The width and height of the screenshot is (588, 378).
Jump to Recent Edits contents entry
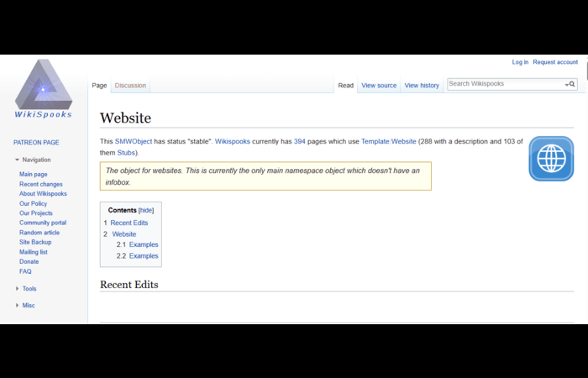(x=129, y=223)
